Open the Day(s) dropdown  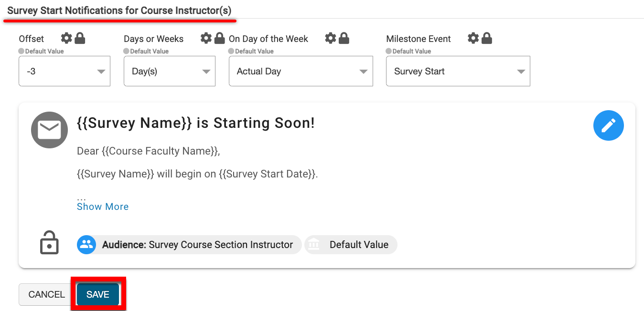(x=170, y=72)
